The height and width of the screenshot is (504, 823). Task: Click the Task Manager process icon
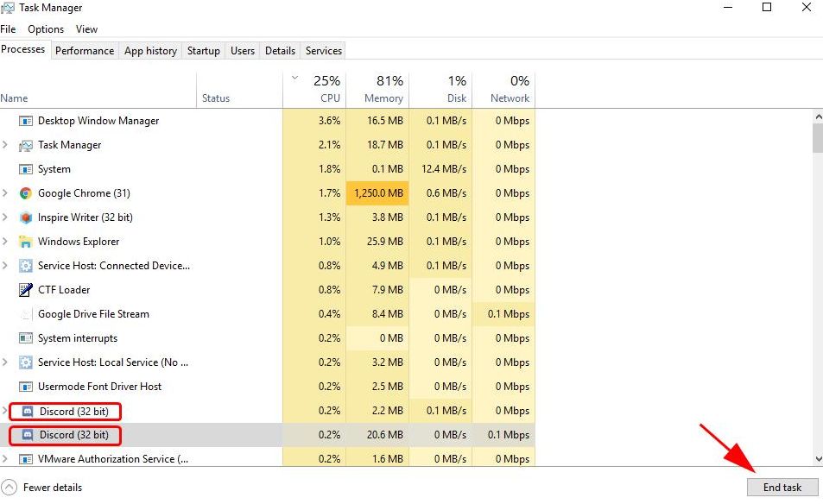pos(26,145)
